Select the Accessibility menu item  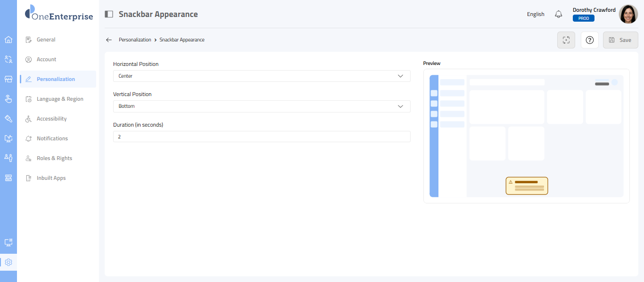tap(51, 119)
